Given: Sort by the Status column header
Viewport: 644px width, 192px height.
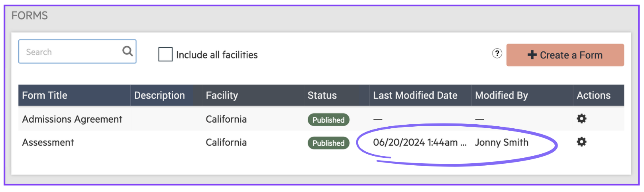Looking at the screenshot, I should pyautogui.click(x=322, y=95).
